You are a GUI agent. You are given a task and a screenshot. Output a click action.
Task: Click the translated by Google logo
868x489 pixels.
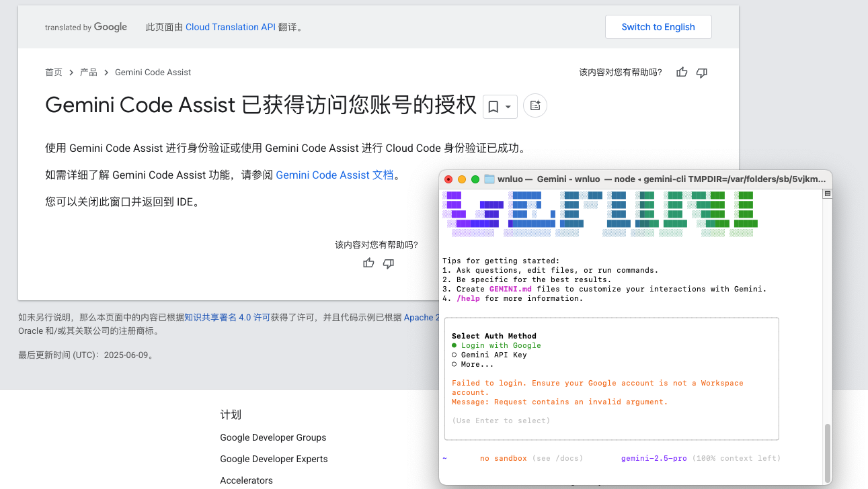click(86, 27)
